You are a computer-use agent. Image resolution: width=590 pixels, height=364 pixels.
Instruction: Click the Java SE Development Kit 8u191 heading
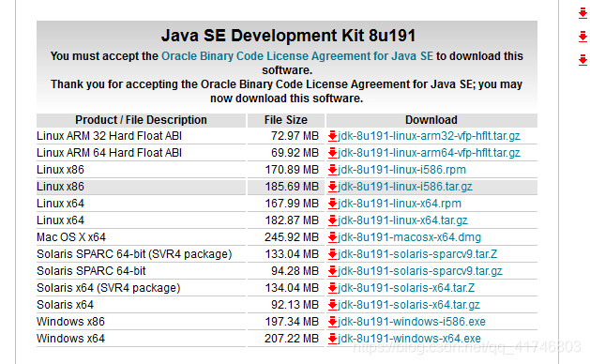pos(289,36)
